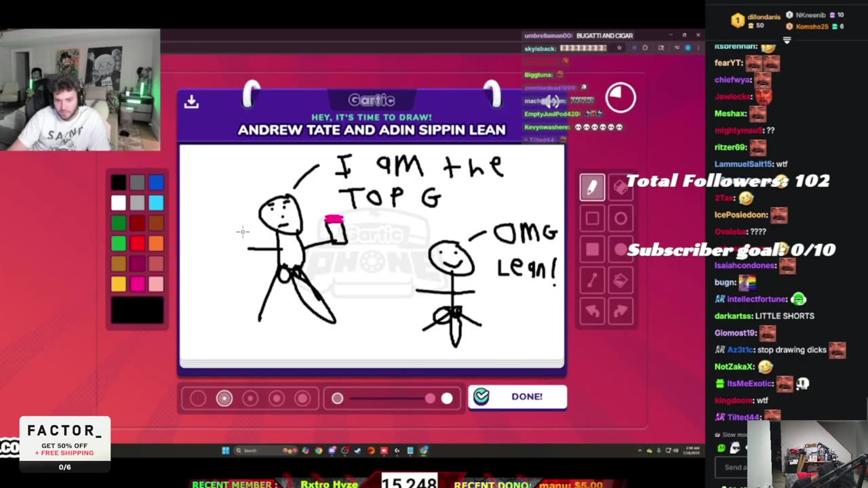Image resolution: width=868 pixels, height=488 pixels.
Task: Open the Factor 50% off ad
Action: [x=64, y=445]
